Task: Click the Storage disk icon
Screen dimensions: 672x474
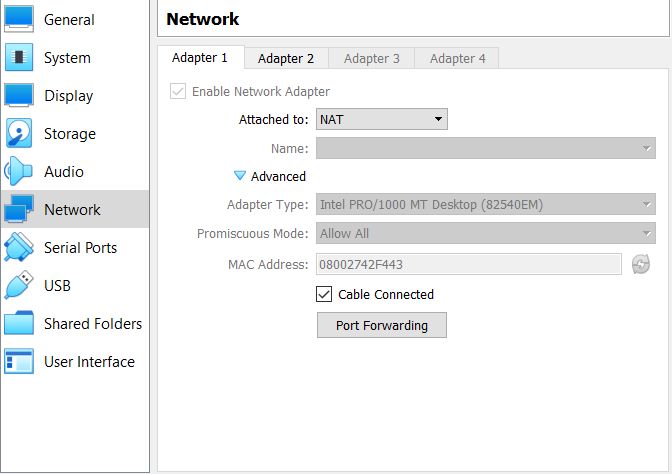Action: coord(18,133)
